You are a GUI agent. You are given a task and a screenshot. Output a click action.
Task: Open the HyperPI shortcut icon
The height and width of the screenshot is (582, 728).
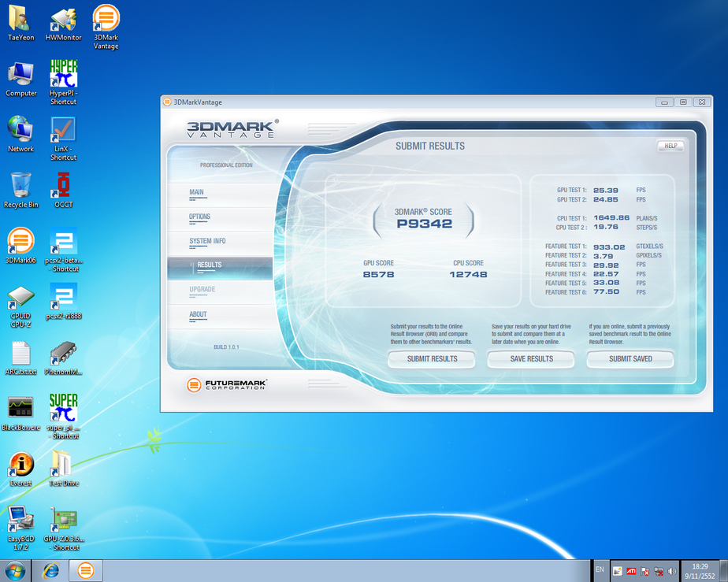(x=63, y=75)
